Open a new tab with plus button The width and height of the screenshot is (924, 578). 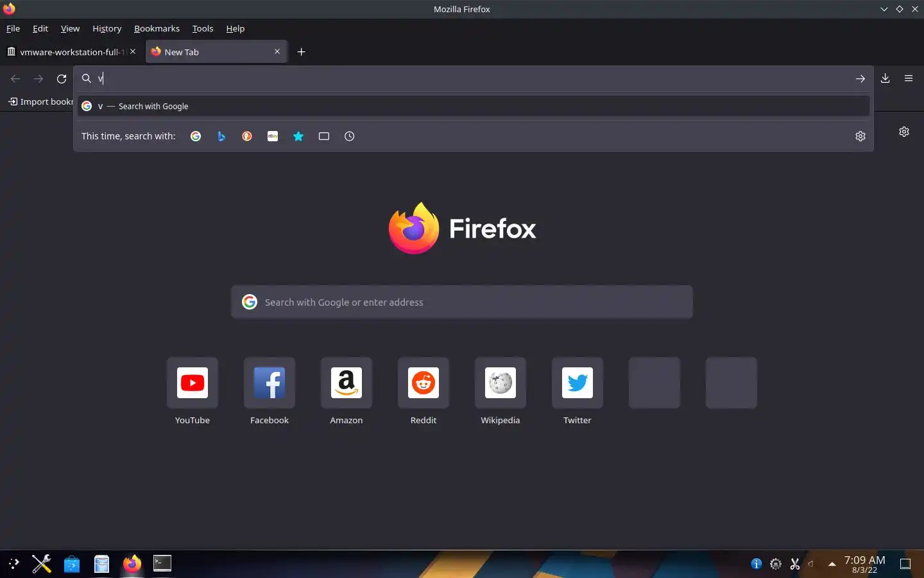pos(302,52)
